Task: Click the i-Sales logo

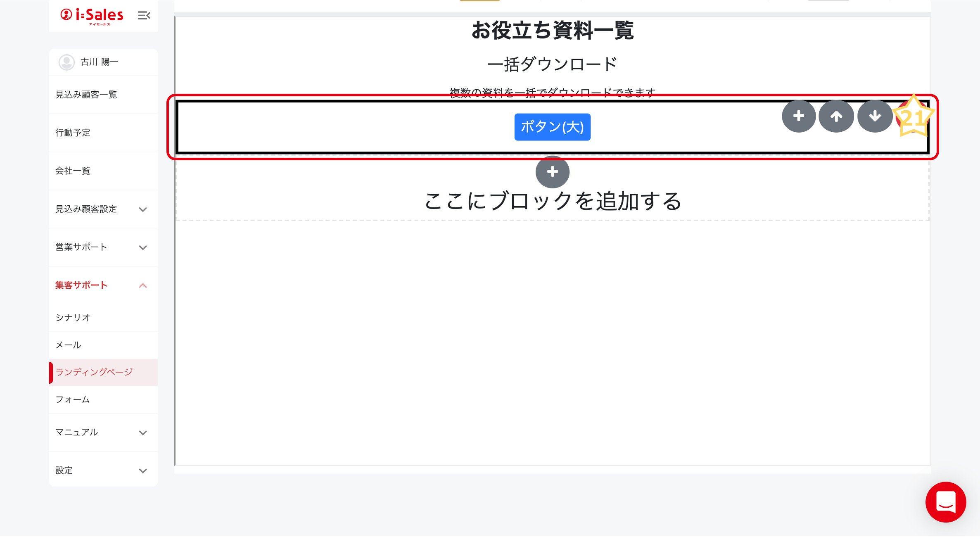Action: coord(92,16)
